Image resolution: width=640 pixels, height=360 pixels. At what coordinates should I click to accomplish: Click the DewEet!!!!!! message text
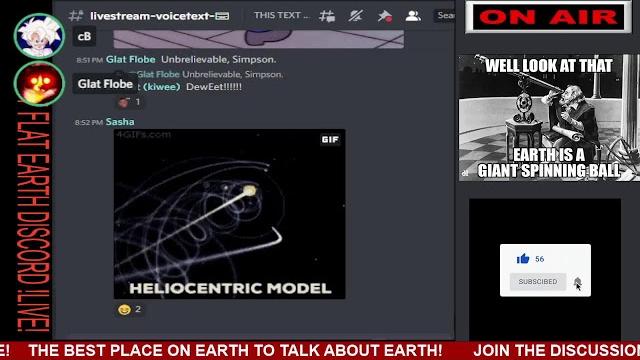(214, 87)
